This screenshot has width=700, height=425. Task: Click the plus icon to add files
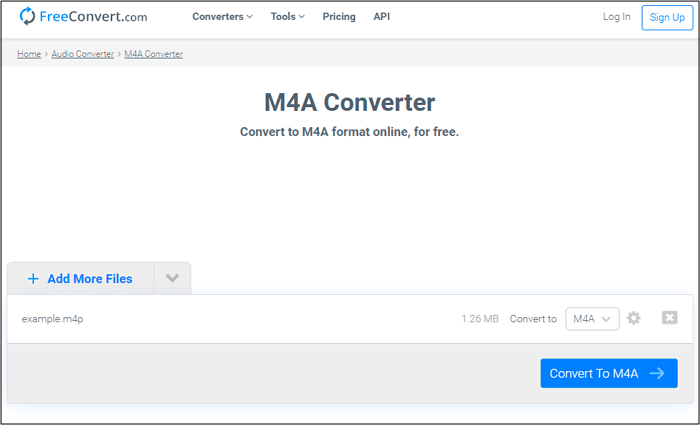(33, 279)
